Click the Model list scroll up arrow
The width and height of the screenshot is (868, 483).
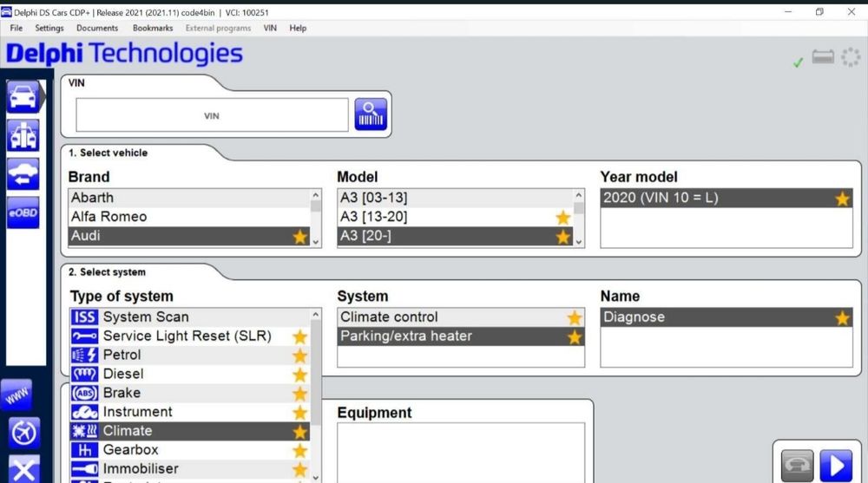click(x=578, y=195)
